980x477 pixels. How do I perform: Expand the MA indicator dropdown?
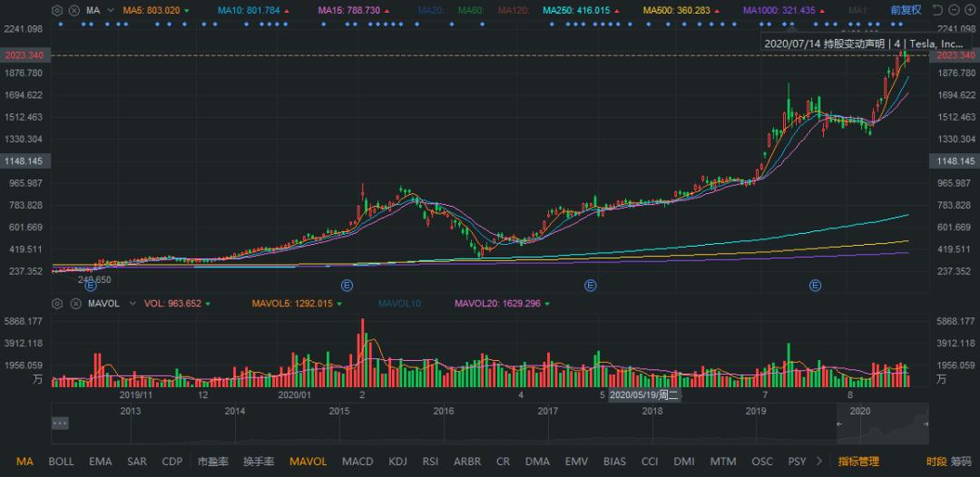point(110,10)
